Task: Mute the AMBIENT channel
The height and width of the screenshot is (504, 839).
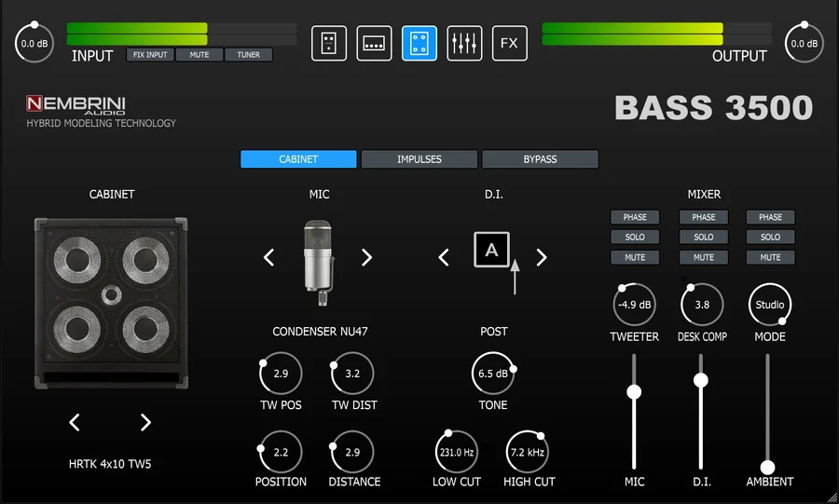Action: click(771, 257)
